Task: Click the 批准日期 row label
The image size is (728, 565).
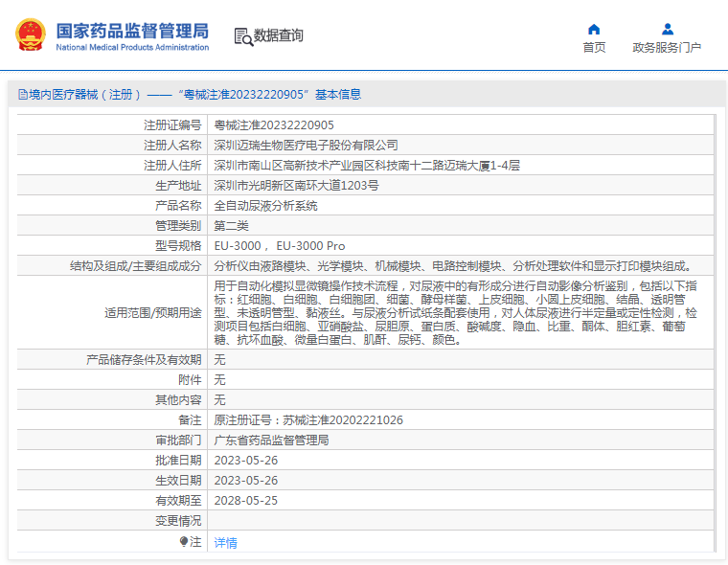Action: (x=178, y=461)
